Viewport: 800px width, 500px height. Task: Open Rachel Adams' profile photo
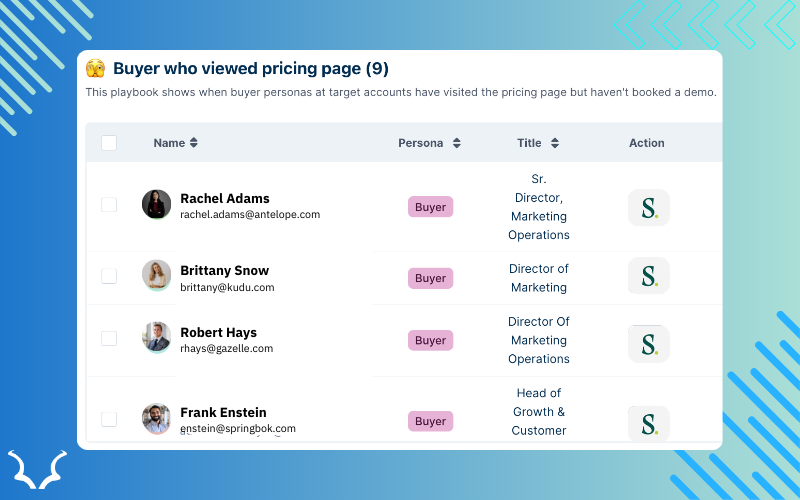click(156, 204)
